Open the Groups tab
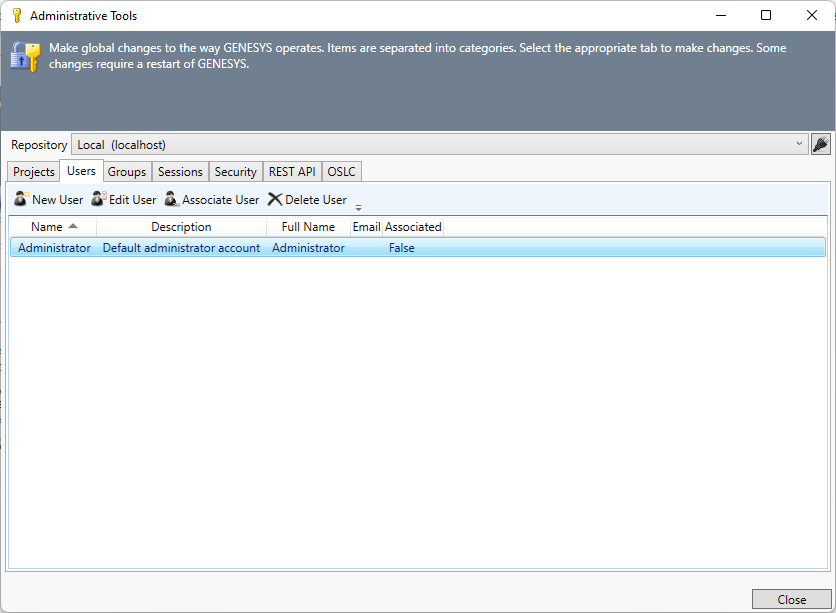 127,172
